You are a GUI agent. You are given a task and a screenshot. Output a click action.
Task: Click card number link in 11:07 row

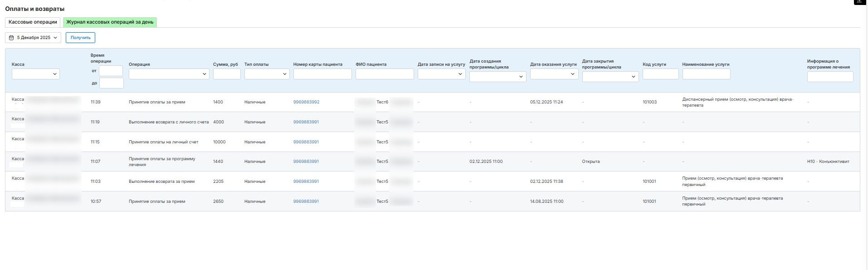[x=306, y=162]
